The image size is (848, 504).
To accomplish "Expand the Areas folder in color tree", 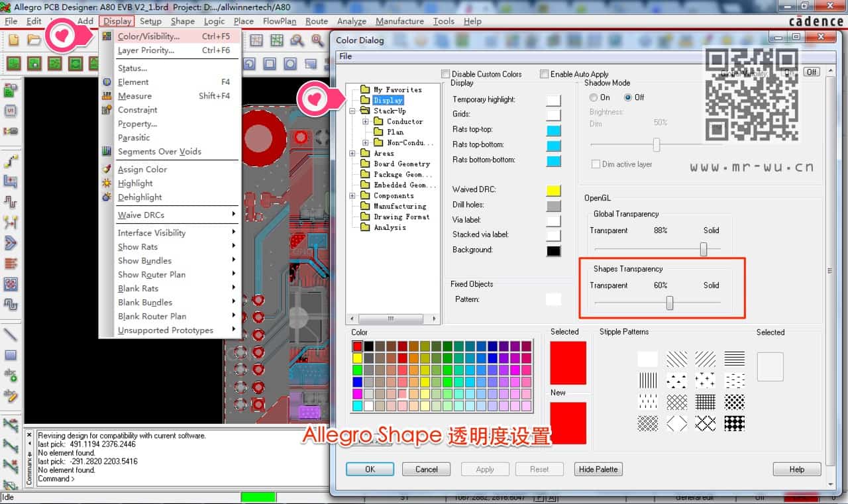I will click(352, 153).
